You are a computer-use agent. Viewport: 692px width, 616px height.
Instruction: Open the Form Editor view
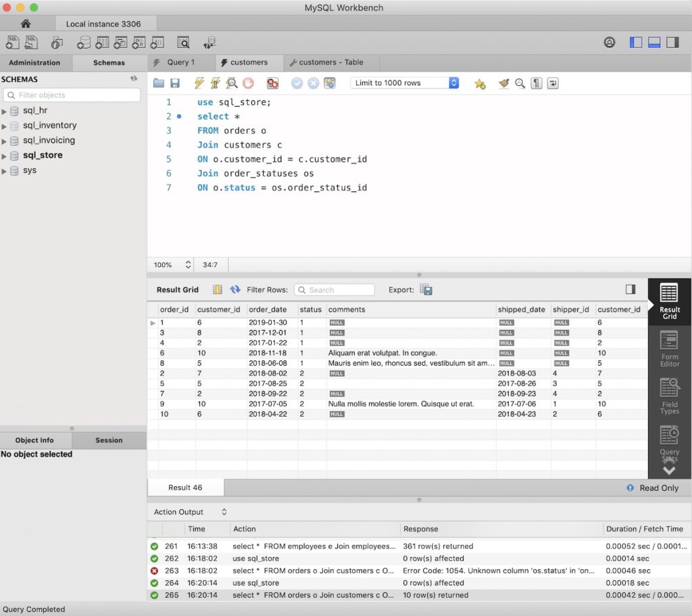coord(669,350)
